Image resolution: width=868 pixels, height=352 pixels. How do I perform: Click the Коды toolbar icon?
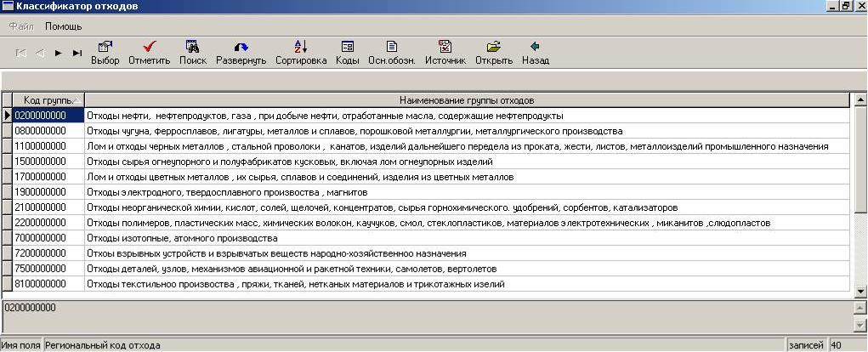point(347,47)
